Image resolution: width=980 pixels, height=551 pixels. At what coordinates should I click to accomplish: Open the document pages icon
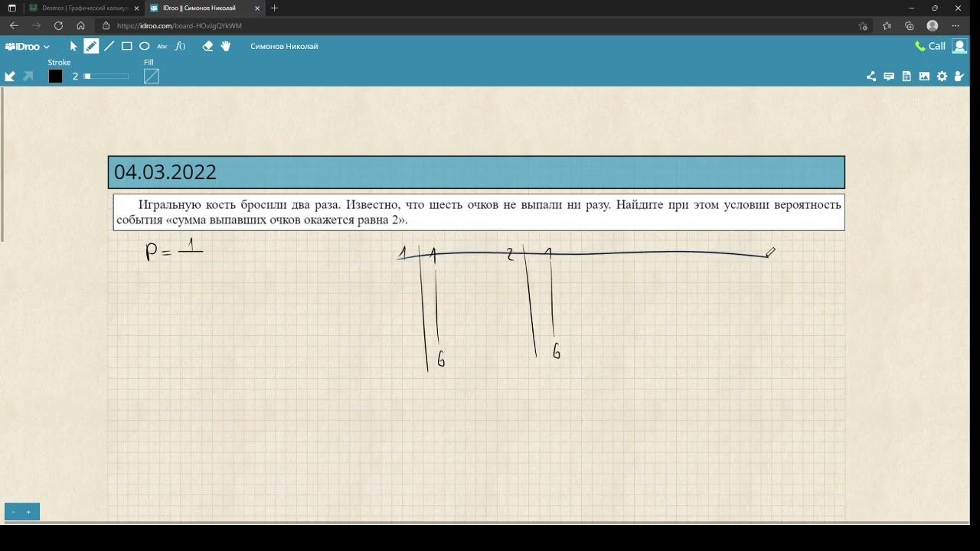pyautogui.click(x=906, y=76)
